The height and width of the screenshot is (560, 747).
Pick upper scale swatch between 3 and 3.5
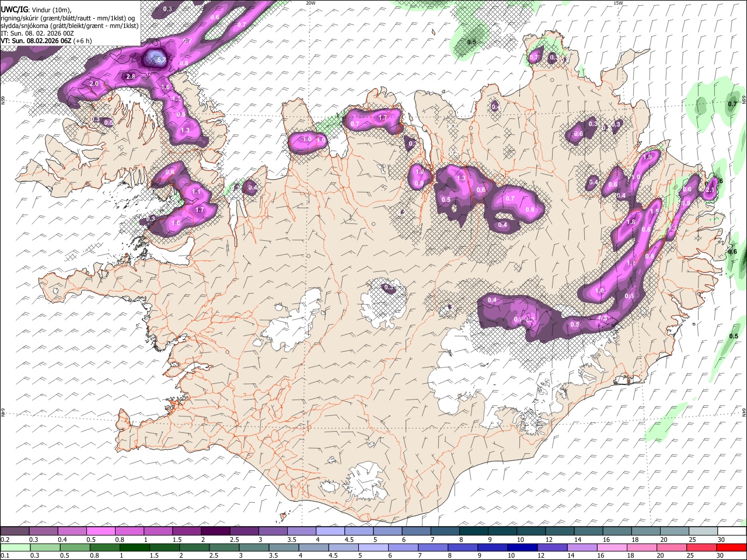[273, 531]
